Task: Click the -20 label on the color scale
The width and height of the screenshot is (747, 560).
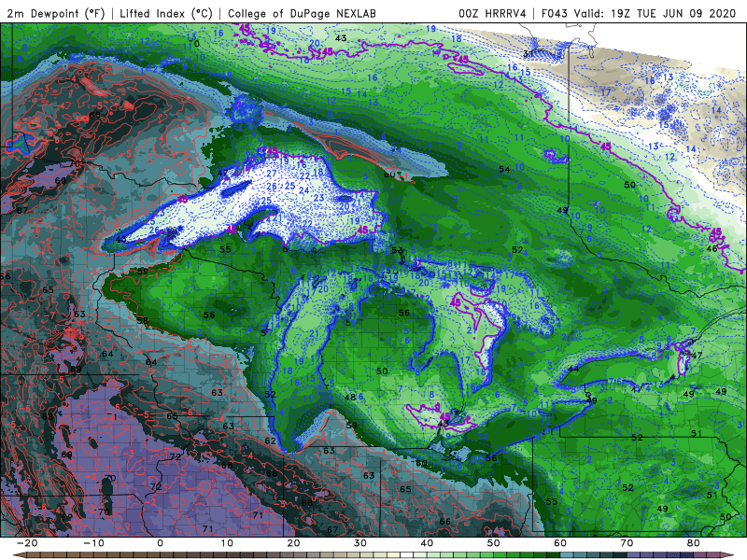Action: (x=27, y=543)
